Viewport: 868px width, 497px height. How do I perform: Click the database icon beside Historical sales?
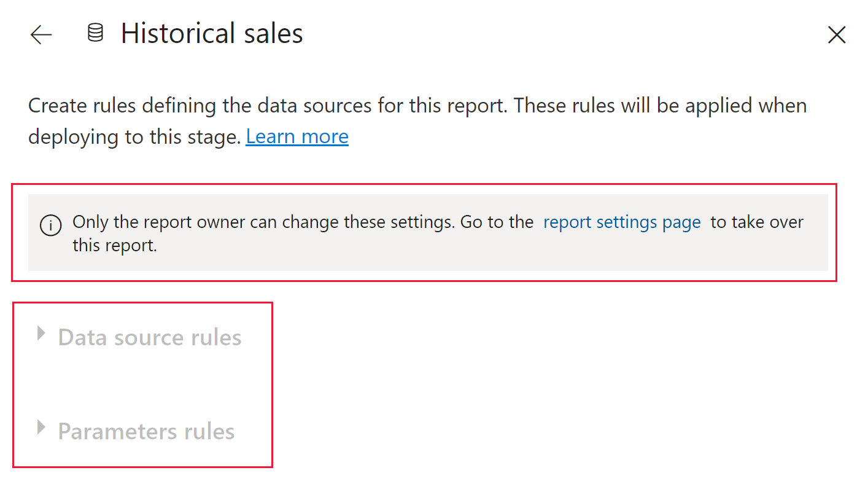[95, 33]
